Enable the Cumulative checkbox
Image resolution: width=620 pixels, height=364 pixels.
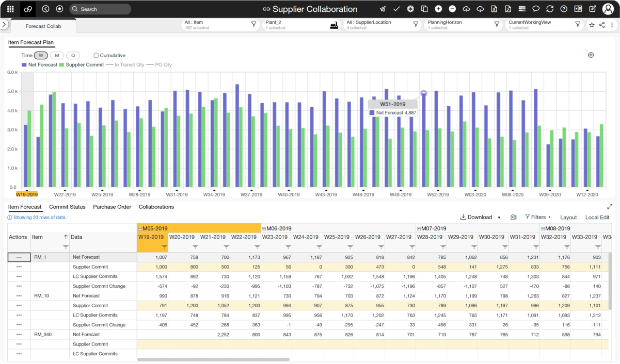(x=96, y=55)
